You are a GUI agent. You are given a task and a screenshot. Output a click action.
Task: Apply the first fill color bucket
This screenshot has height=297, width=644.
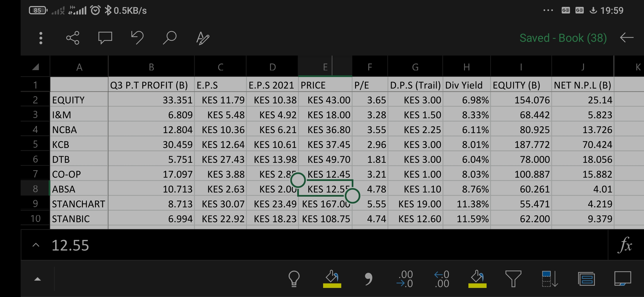pyautogui.click(x=332, y=279)
